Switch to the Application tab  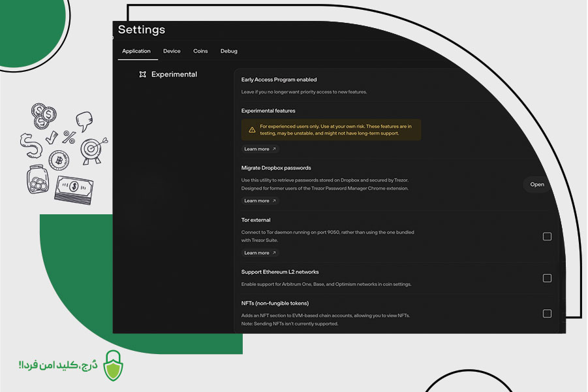tap(136, 51)
